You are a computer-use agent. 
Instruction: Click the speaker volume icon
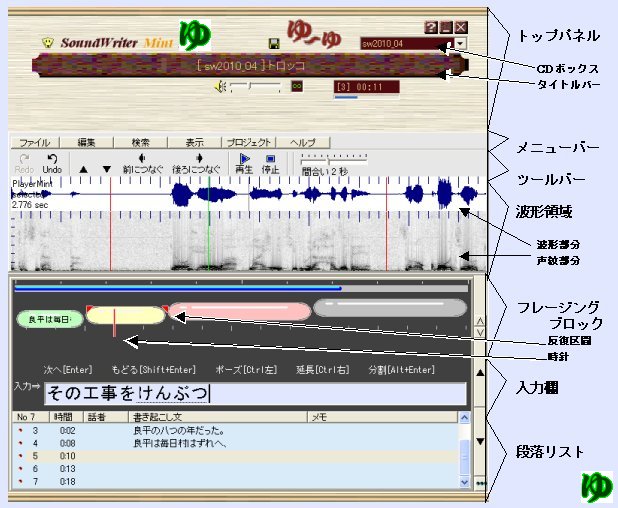click(219, 87)
